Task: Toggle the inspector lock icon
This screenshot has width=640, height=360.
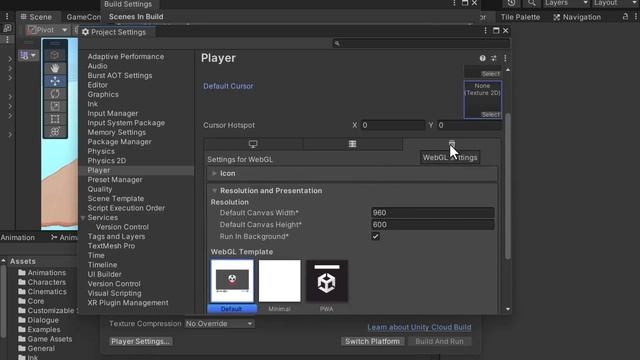Action: pyautogui.click(x=625, y=17)
